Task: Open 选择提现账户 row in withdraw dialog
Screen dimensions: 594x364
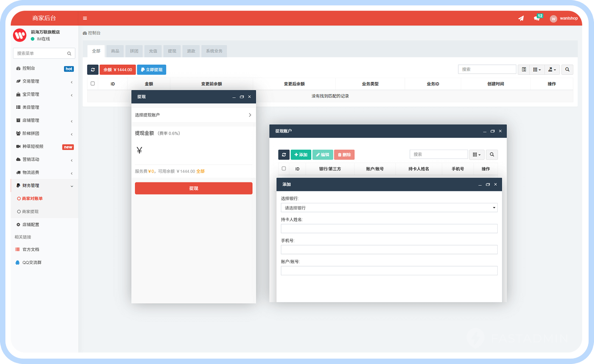Action: (x=194, y=115)
